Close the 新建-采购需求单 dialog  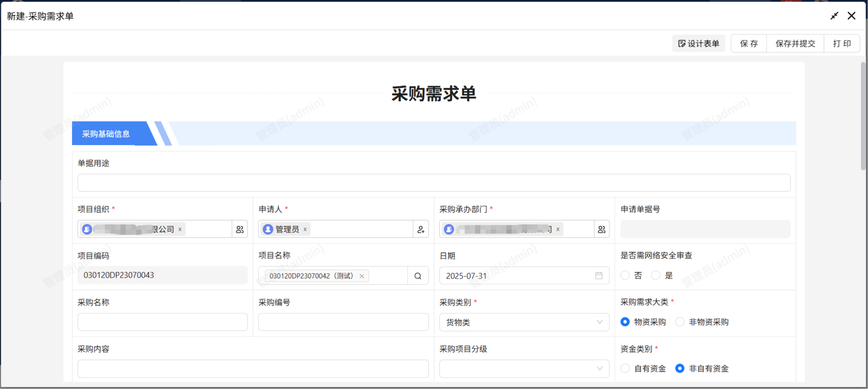click(851, 16)
